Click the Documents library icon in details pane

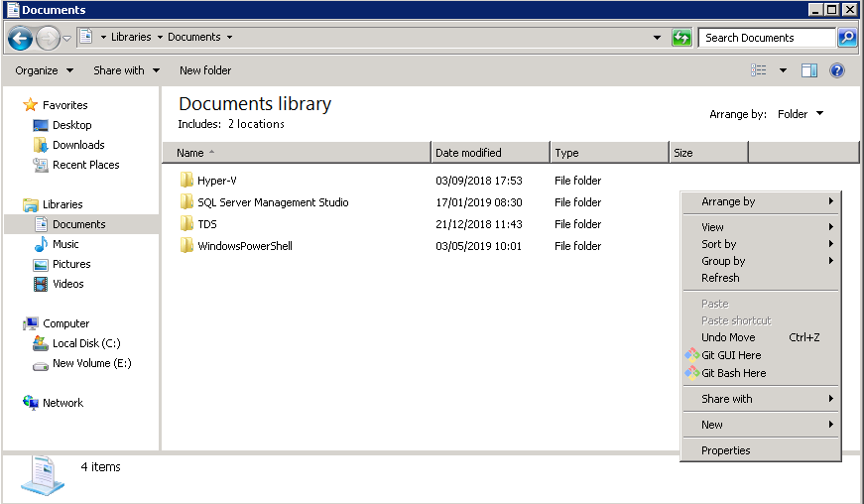(43, 475)
